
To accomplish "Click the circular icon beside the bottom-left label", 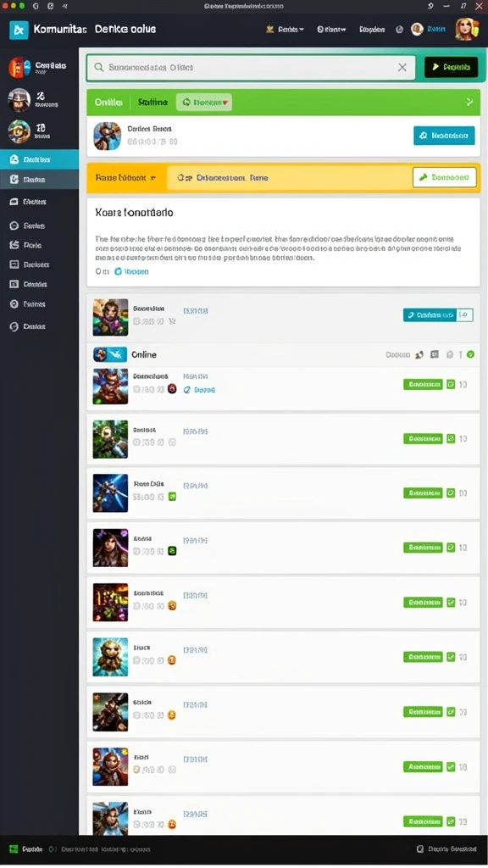I will 52,849.
